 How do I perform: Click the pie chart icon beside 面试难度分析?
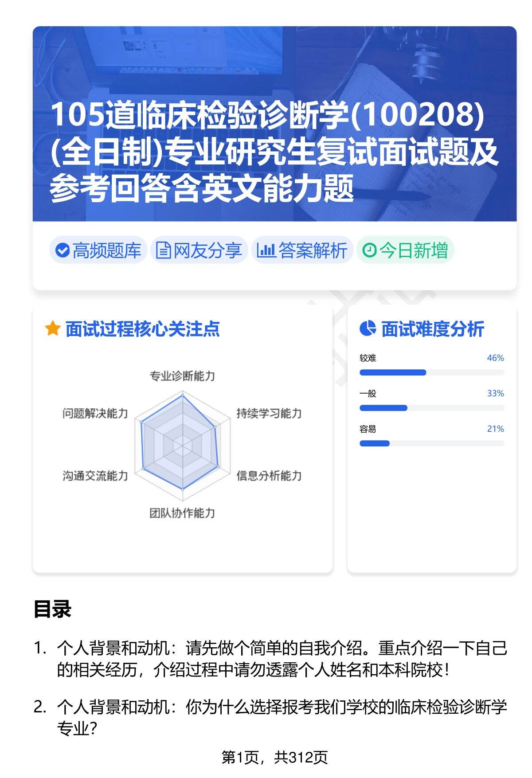pyautogui.click(x=368, y=329)
